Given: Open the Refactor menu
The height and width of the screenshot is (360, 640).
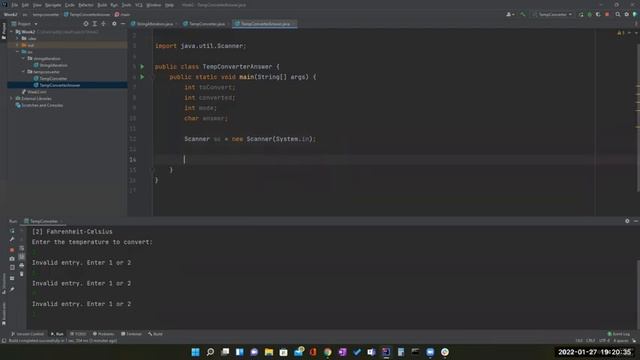Looking at the screenshot, I should (86, 5).
